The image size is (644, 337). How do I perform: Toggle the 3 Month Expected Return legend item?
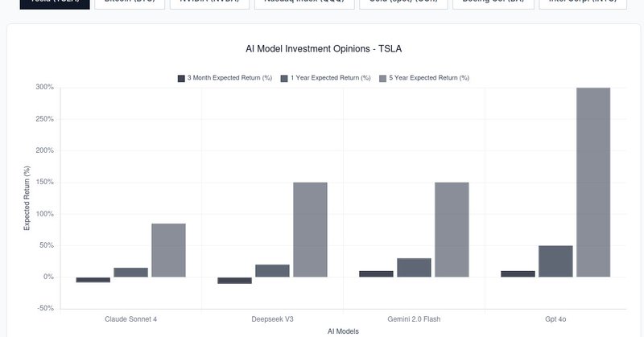click(225, 78)
